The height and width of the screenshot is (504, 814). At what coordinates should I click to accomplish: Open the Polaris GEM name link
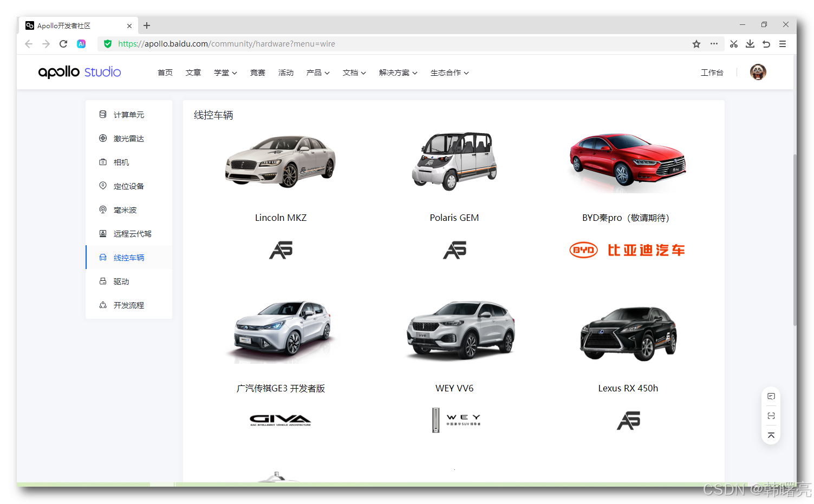coord(454,218)
